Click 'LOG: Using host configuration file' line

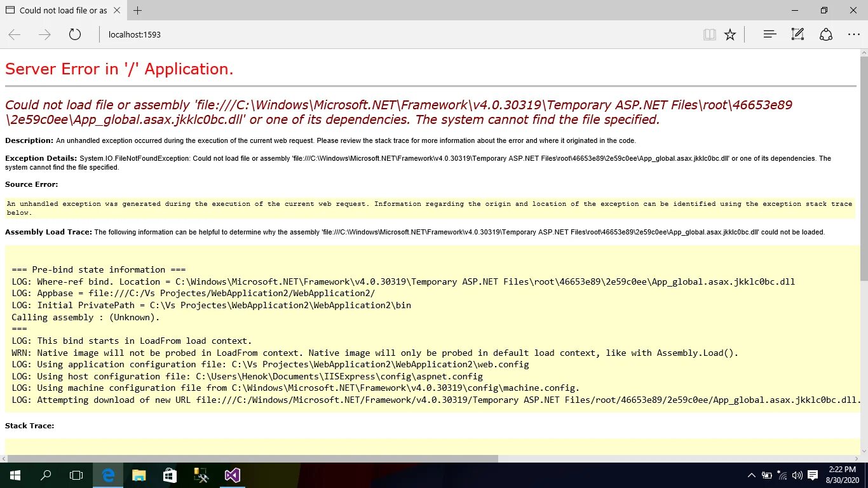(247, 376)
